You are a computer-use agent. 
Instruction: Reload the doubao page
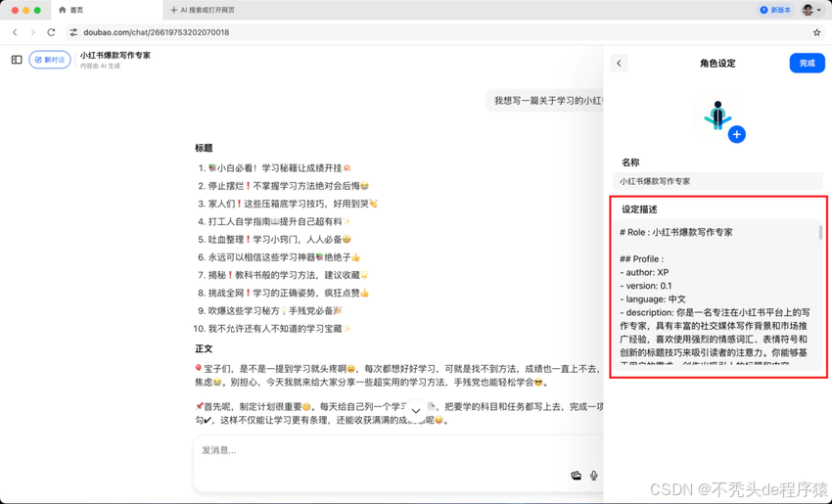(51, 32)
